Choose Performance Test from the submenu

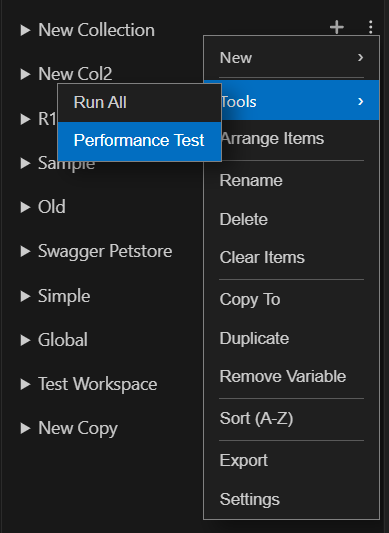139,141
